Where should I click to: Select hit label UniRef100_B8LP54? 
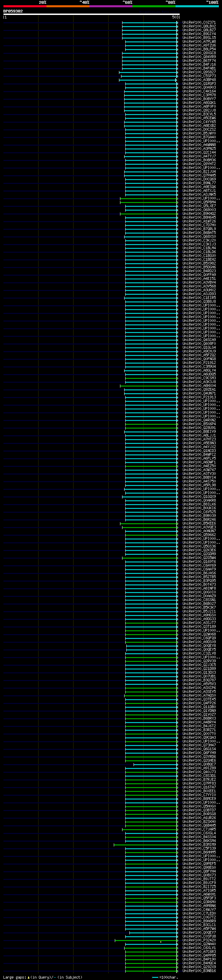pos(199,49)
